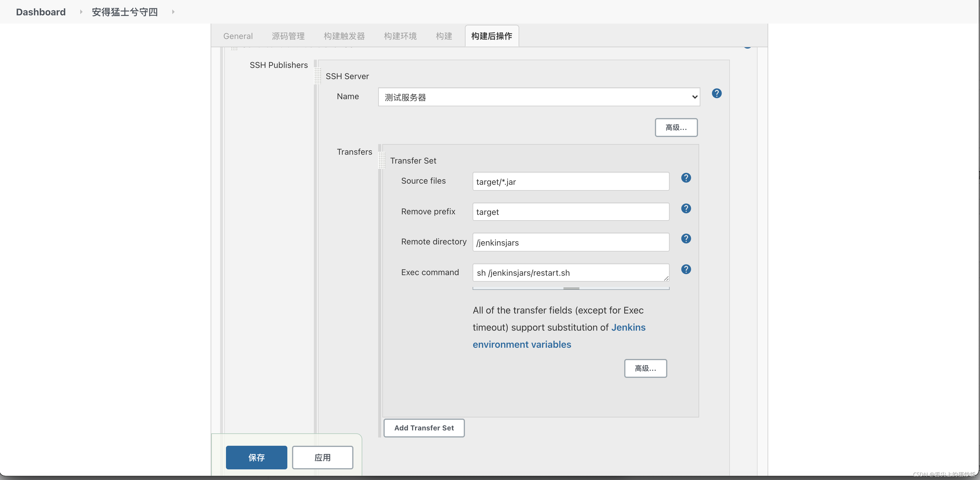The width and height of the screenshot is (980, 480).
Task: Click the Transfer Set 高级... button
Action: [645, 368]
